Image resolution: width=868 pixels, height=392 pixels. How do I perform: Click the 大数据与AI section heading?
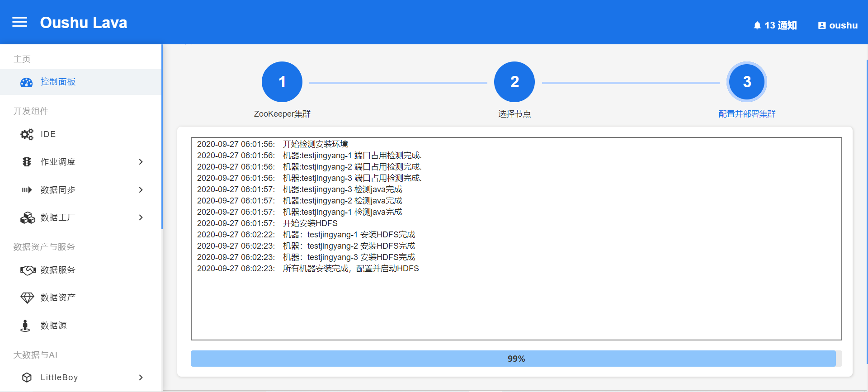36,355
